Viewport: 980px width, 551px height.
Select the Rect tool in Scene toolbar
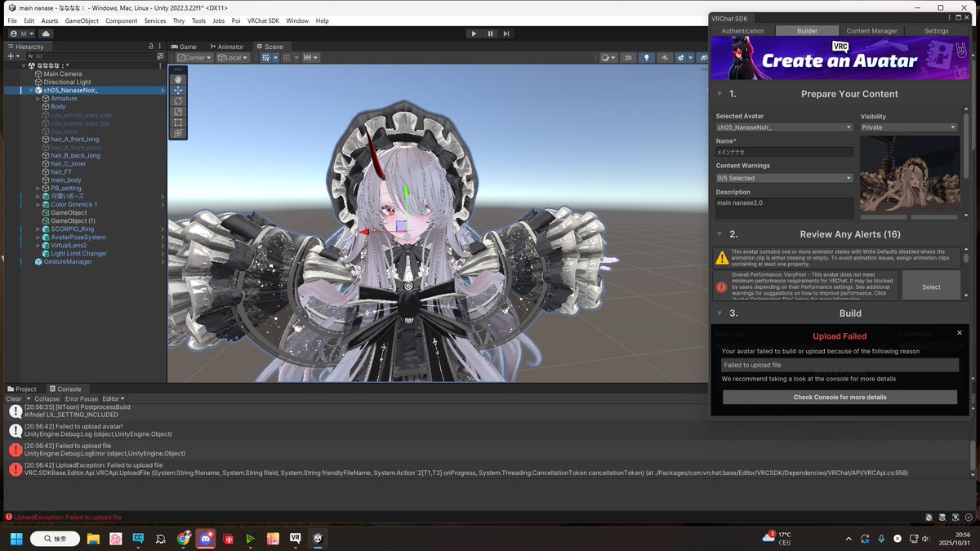coord(179,122)
